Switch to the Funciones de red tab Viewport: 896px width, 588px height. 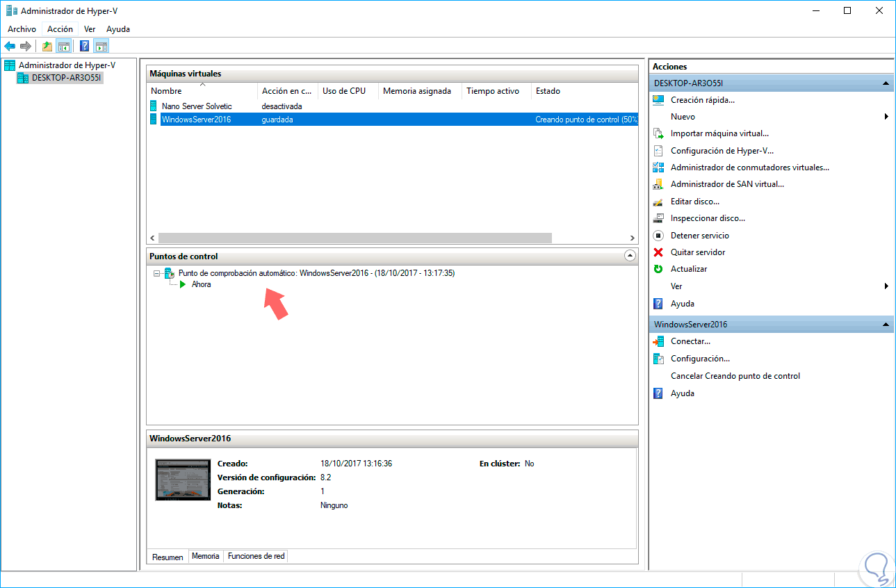pos(256,556)
